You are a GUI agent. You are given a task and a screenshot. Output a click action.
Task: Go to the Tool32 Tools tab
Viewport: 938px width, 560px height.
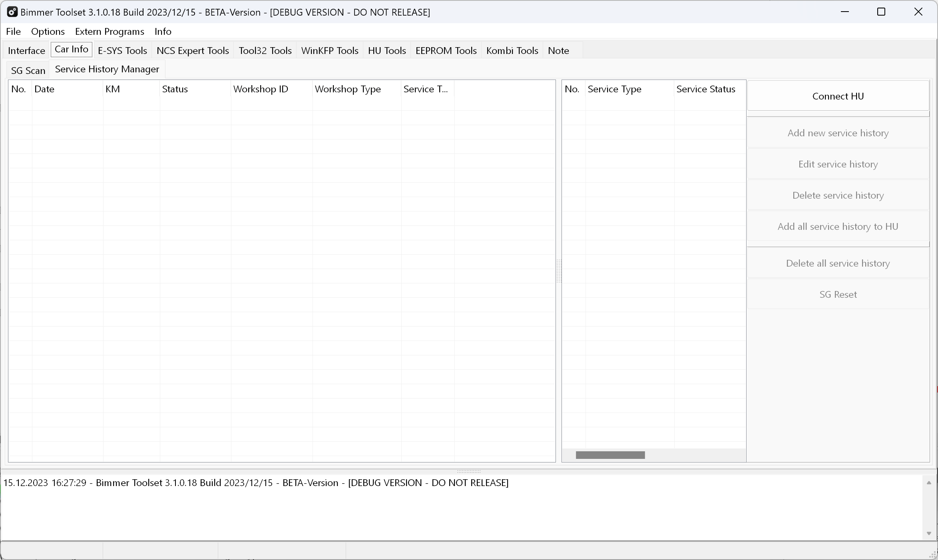[x=265, y=51]
